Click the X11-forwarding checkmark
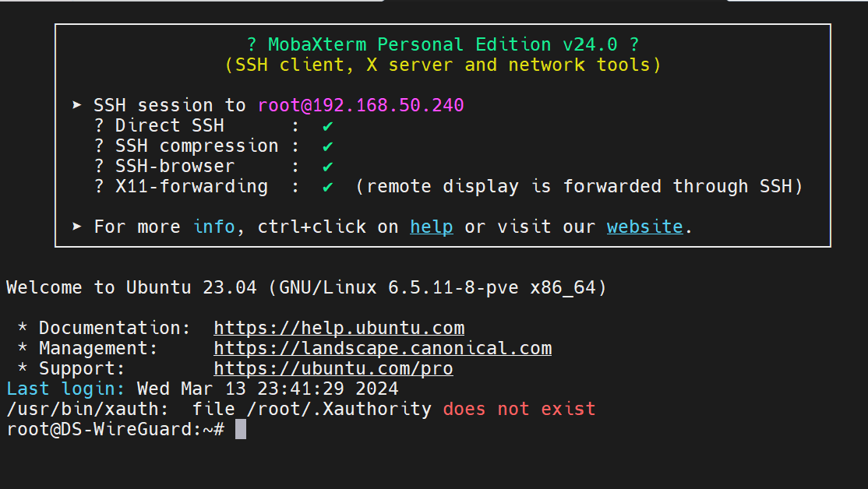Image resolution: width=868 pixels, height=489 pixels. tap(328, 187)
